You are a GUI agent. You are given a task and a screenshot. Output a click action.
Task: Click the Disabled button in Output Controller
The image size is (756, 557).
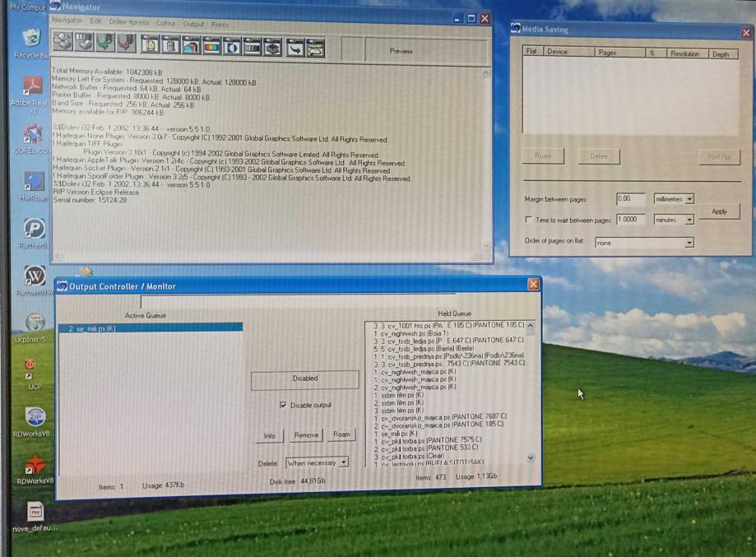[304, 379]
